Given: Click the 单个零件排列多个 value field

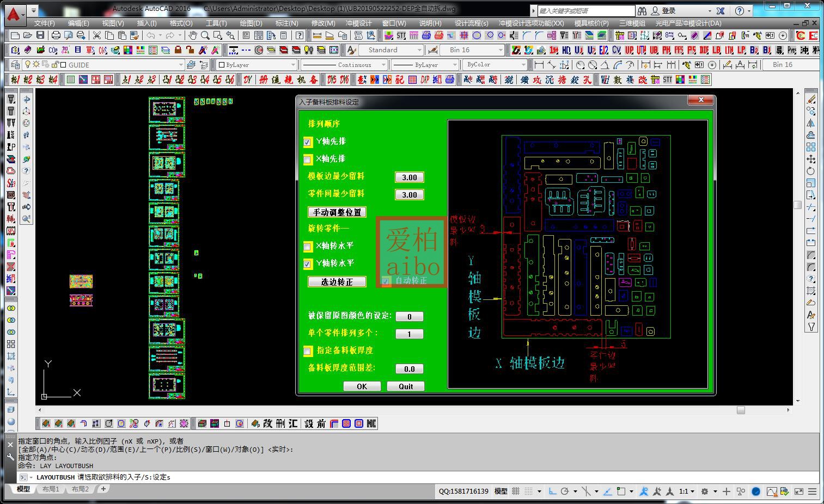Looking at the screenshot, I should click(x=410, y=334).
